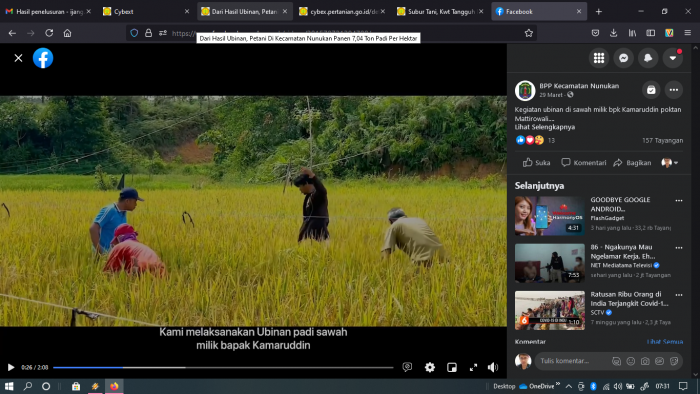Screen dimensions: 700x394
Task: Toggle Firefox sidebar
Action: (x=650, y=33)
